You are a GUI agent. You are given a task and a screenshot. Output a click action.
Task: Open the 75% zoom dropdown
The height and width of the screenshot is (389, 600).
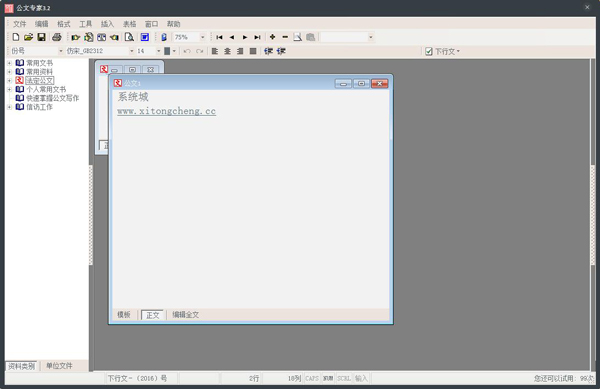(202, 37)
